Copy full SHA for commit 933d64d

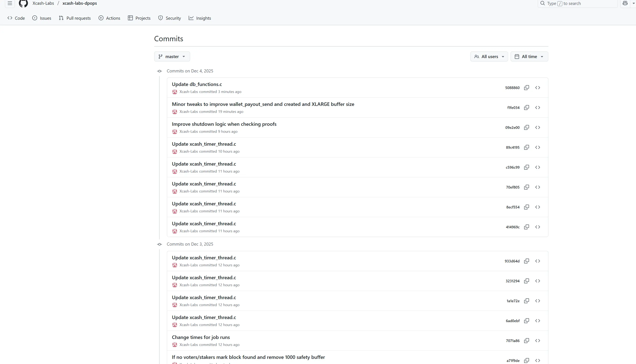(x=526, y=261)
